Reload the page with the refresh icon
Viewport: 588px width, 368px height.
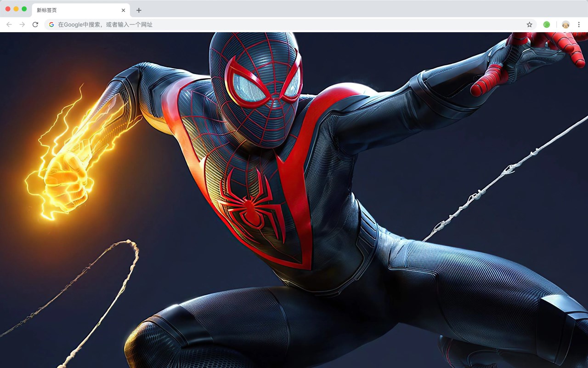[35, 24]
